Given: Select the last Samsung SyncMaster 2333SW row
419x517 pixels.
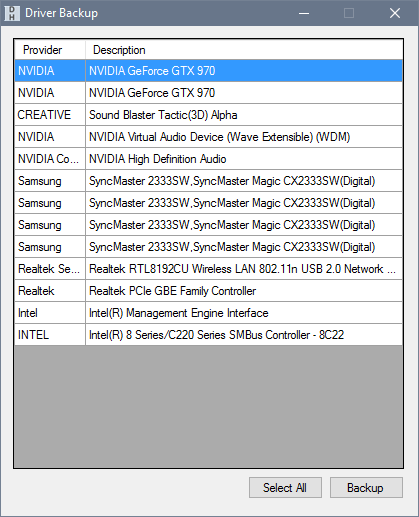Looking at the screenshot, I should point(209,247).
